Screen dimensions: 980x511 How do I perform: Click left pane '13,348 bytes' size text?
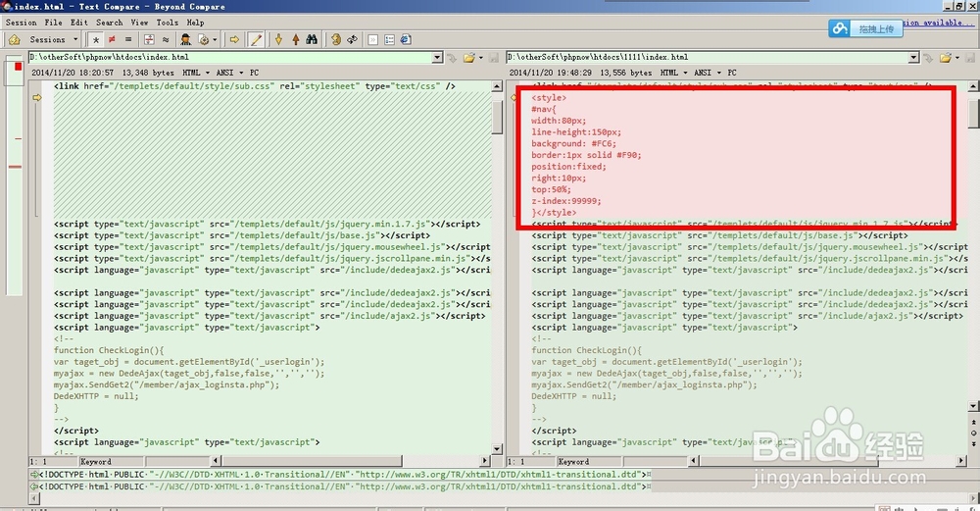(x=148, y=73)
